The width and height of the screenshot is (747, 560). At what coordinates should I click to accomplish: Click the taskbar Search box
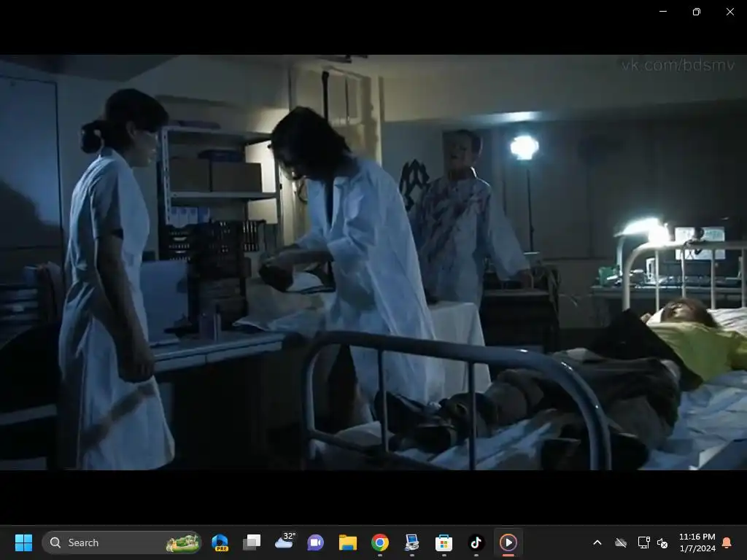pos(122,542)
